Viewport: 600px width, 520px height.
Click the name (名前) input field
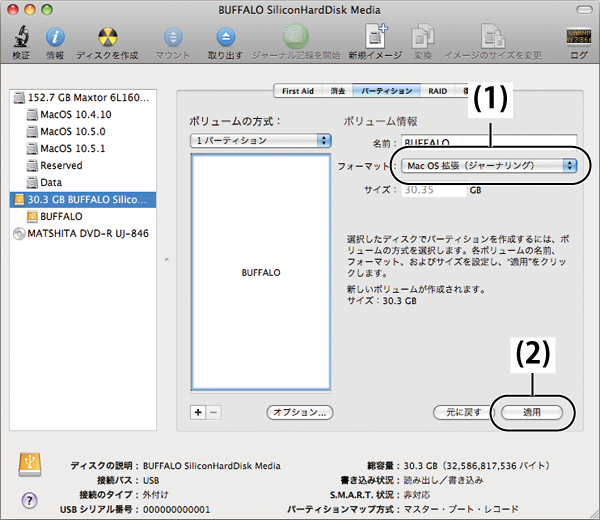[x=489, y=141]
